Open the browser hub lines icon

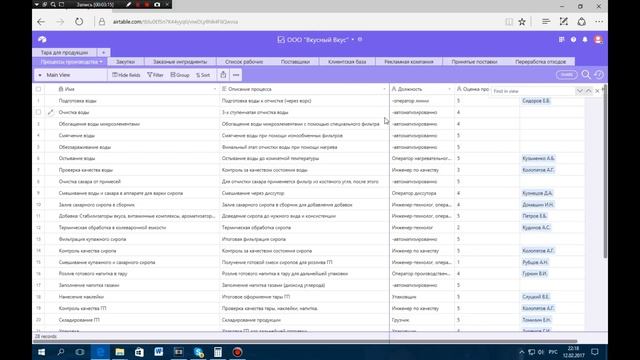(546, 22)
